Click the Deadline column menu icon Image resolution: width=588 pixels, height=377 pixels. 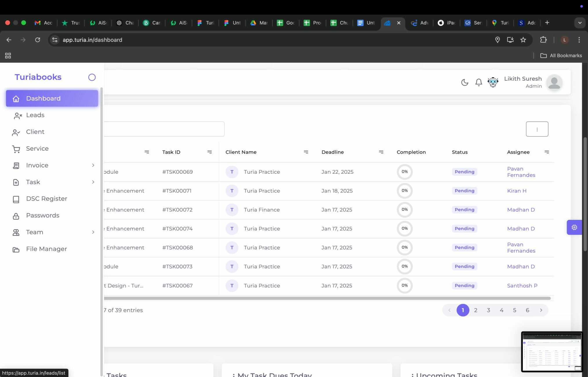[381, 152]
